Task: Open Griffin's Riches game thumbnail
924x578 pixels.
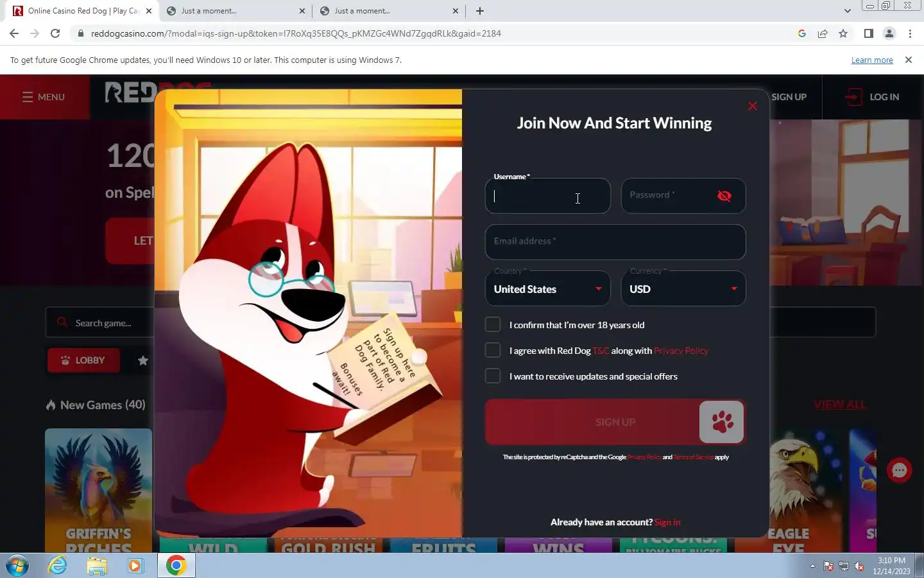Action: click(x=98, y=491)
